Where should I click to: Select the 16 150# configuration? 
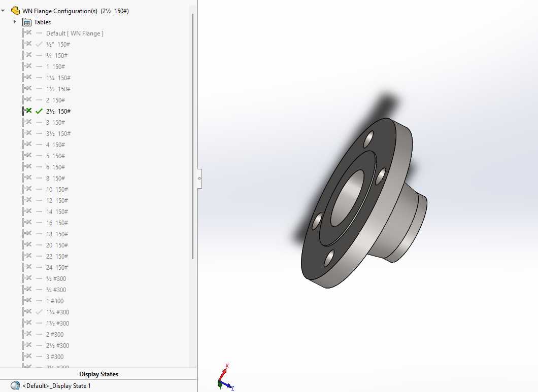coord(57,223)
